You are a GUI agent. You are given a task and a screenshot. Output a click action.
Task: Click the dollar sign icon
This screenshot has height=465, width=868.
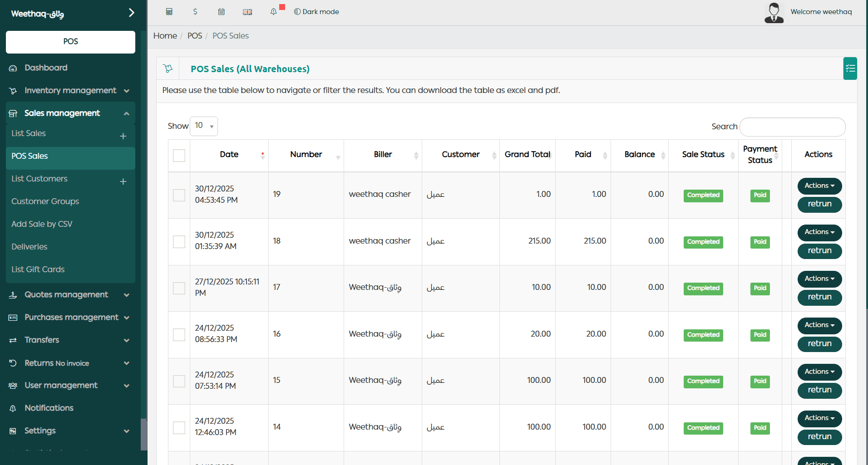coord(195,12)
